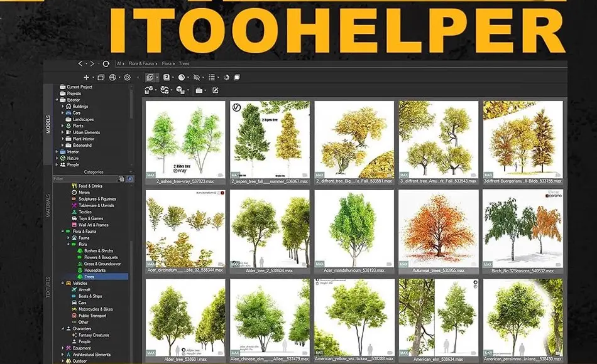Collapse the Flora & Fauna category

click(63, 231)
